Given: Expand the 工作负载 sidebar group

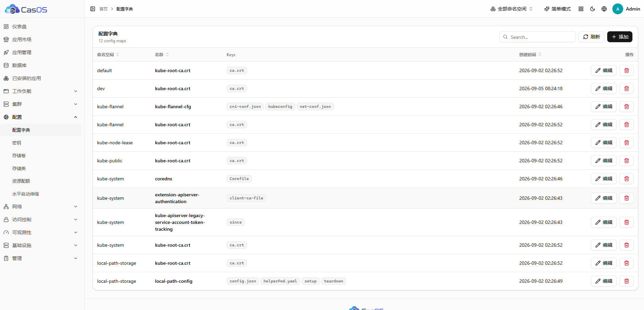Looking at the screenshot, I should click(41, 91).
